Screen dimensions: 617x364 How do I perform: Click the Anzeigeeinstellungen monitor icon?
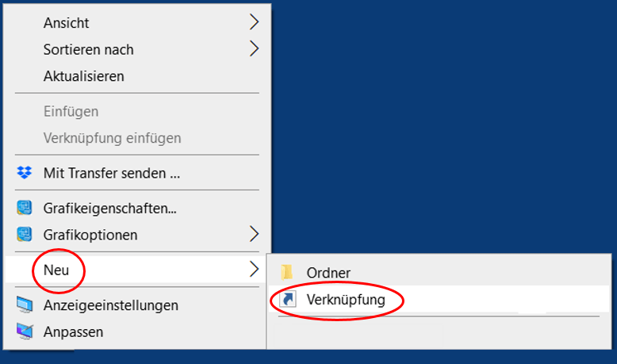25,305
